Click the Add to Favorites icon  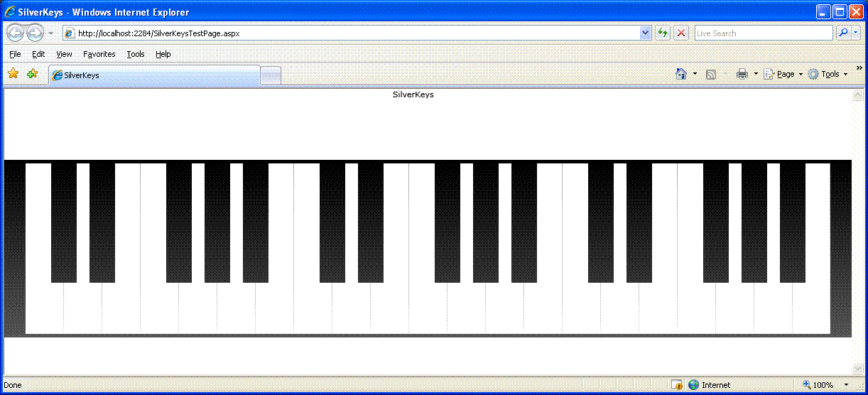(32, 74)
